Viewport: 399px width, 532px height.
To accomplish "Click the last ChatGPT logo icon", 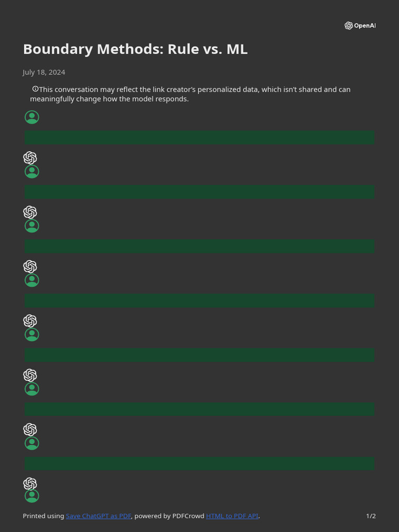I will pos(30,484).
